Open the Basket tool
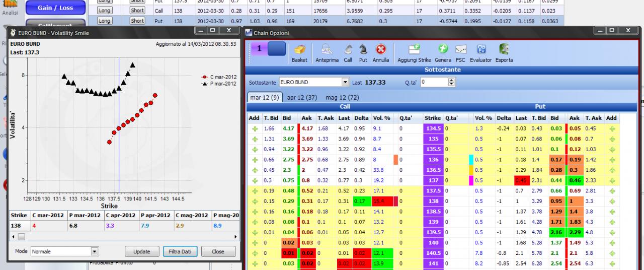The height and width of the screenshot is (270, 644). click(299, 50)
